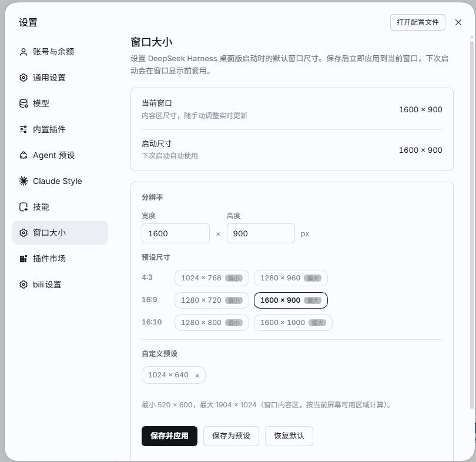Go to 技能 section
Image resolution: width=476 pixels, height=462 pixels.
pyautogui.click(x=60, y=207)
